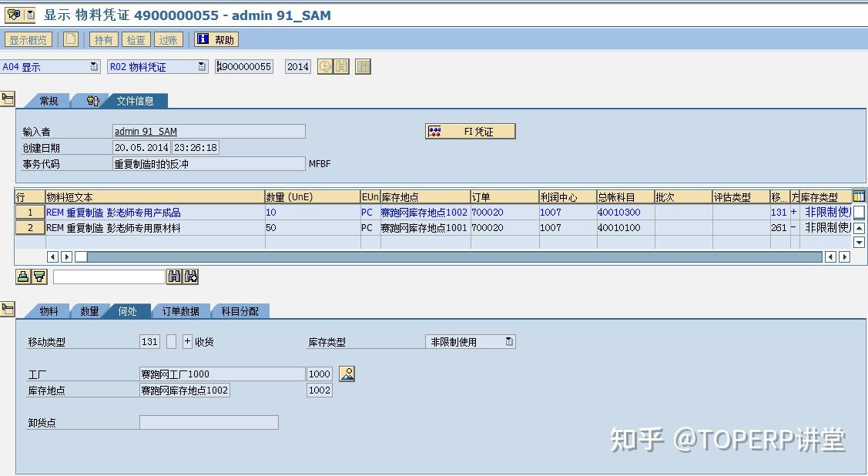This screenshot has height=476, width=868.
Task: Click the FI 凭证 button
Action: [x=470, y=131]
